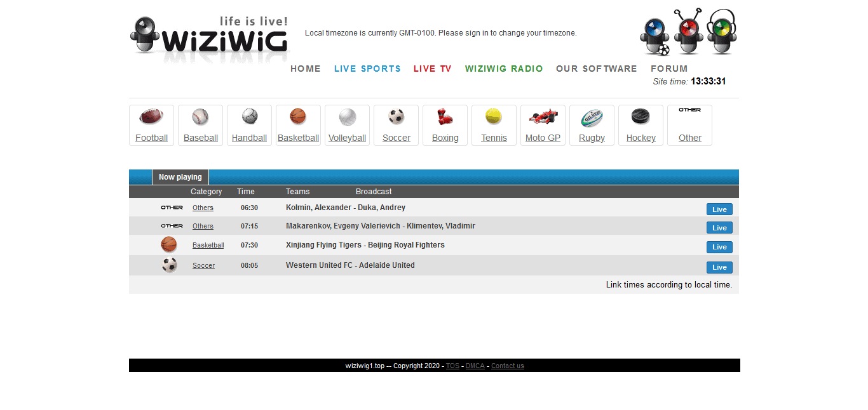Open the Contact us footer link

tap(508, 366)
